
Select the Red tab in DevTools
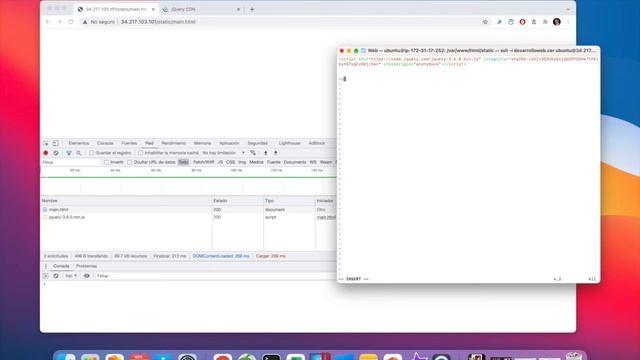pyautogui.click(x=149, y=143)
